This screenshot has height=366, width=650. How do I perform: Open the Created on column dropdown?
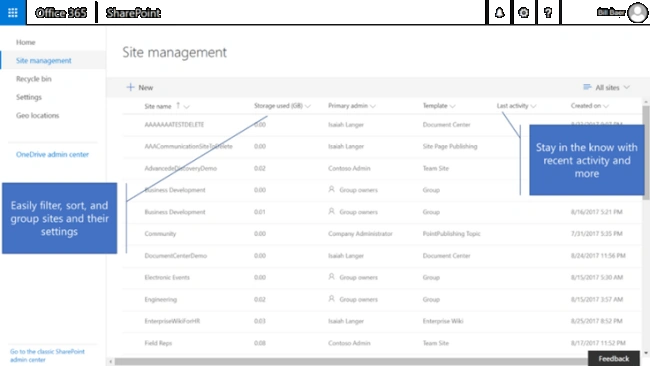(x=606, y=106)
